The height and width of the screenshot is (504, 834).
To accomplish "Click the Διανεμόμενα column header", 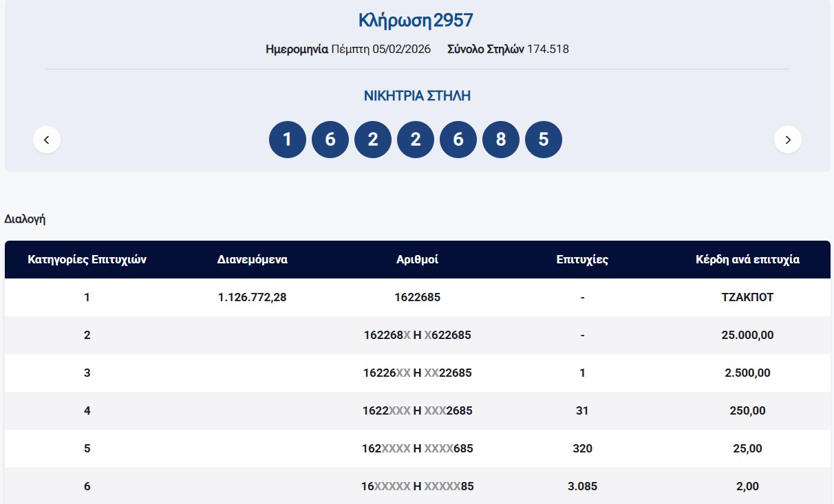I will (x=252, y=260).
